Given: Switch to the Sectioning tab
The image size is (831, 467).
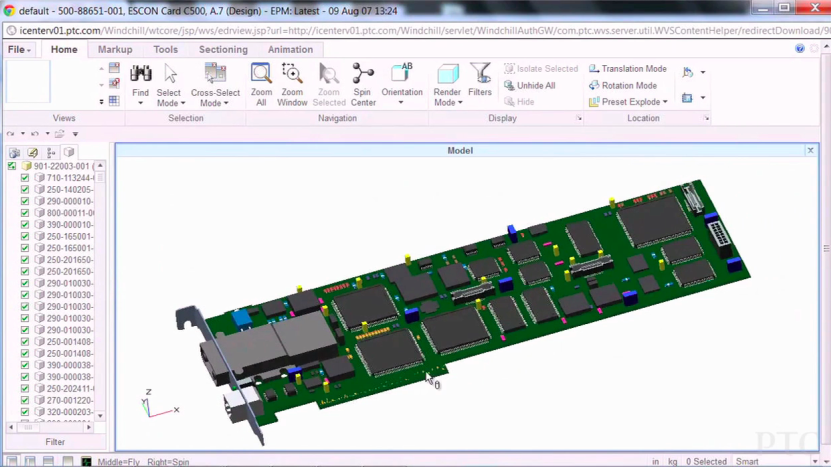Looking at the screenshot, I should [223, 49].
